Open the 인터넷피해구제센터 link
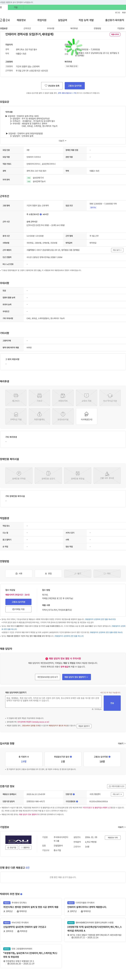Viewport: 126px width, 980px height. [33, 722]
